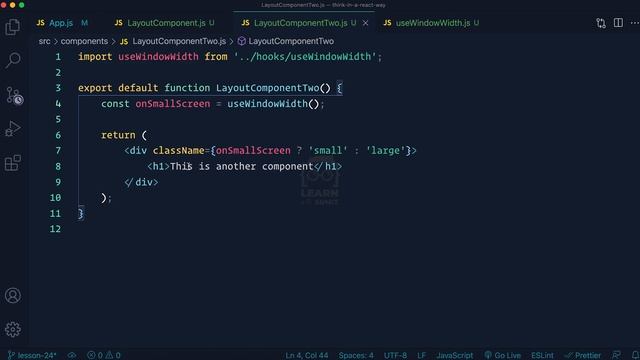
Task: Click the ESLint status item
Action: 542,355
